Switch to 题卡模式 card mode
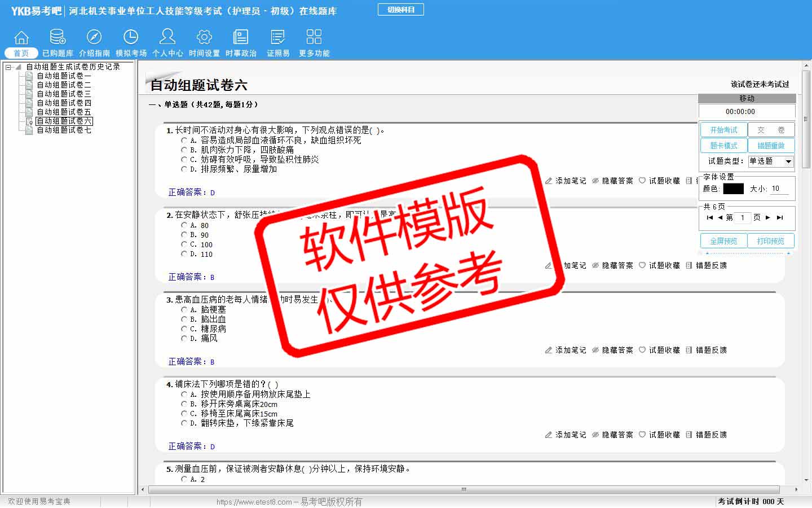Screen dimensions: 812x508 coord(723,146)
